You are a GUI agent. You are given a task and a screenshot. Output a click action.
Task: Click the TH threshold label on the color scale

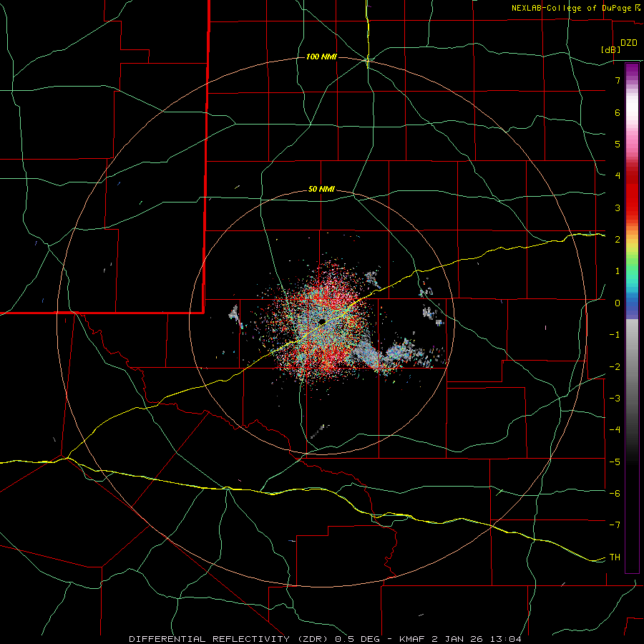pos(615,557)
